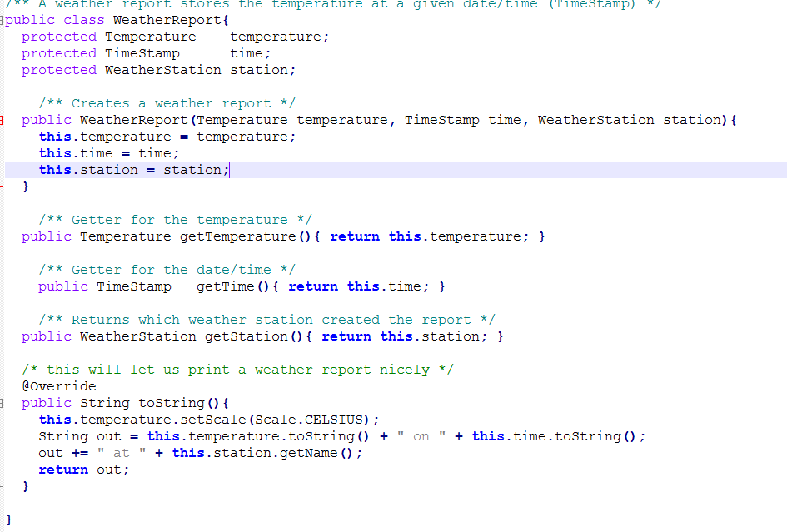
Task: Click the final closing brace of the class
Action: point(7,520)
